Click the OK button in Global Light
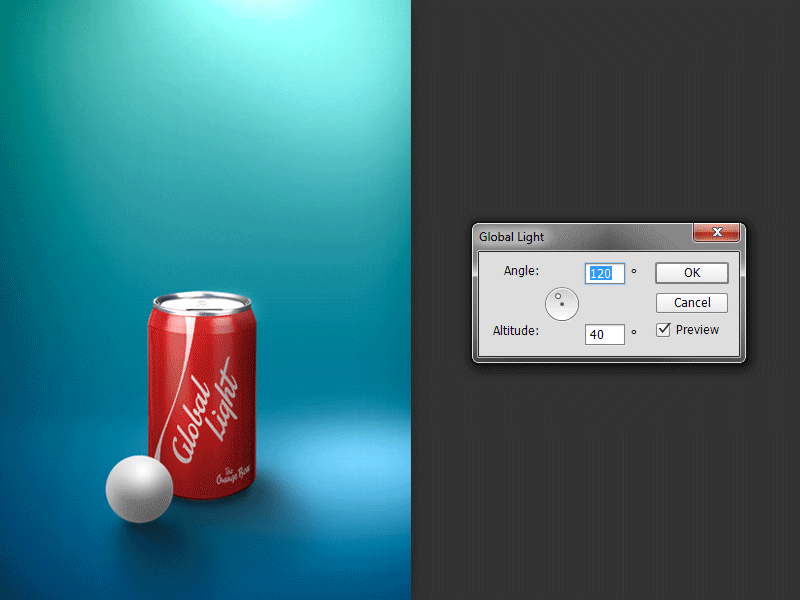This screenshot has height=600, width=800. (691, 273)
